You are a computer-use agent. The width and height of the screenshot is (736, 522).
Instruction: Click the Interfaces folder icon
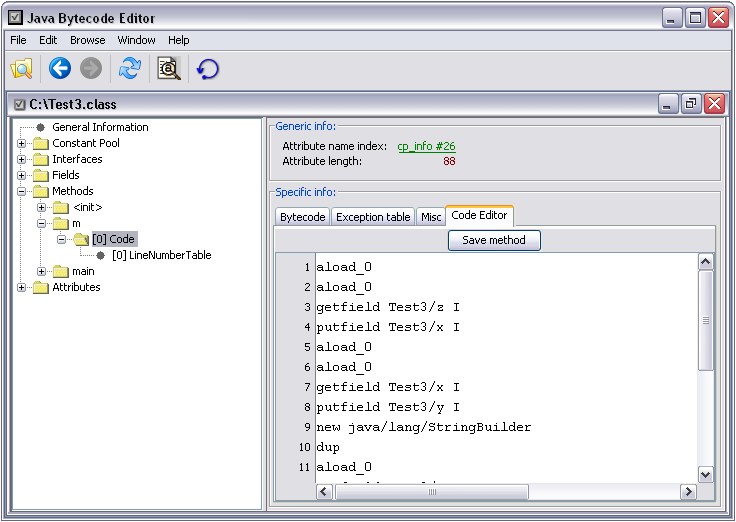tap(41, 159)
